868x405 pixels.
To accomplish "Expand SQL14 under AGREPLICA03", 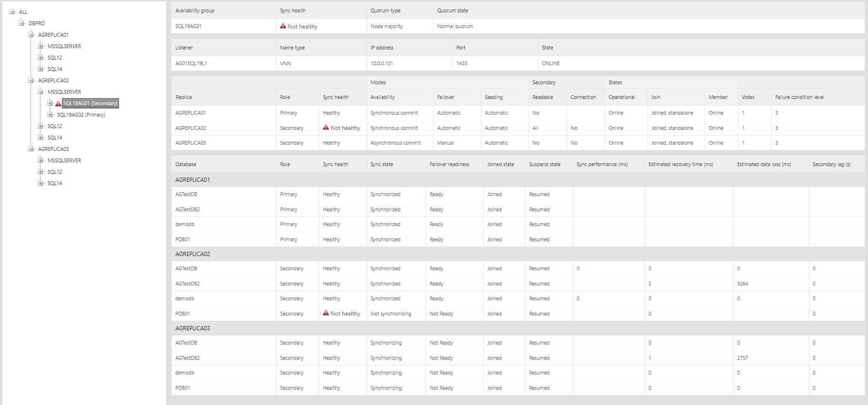I will pyautogui.click(x=40, y=183).
